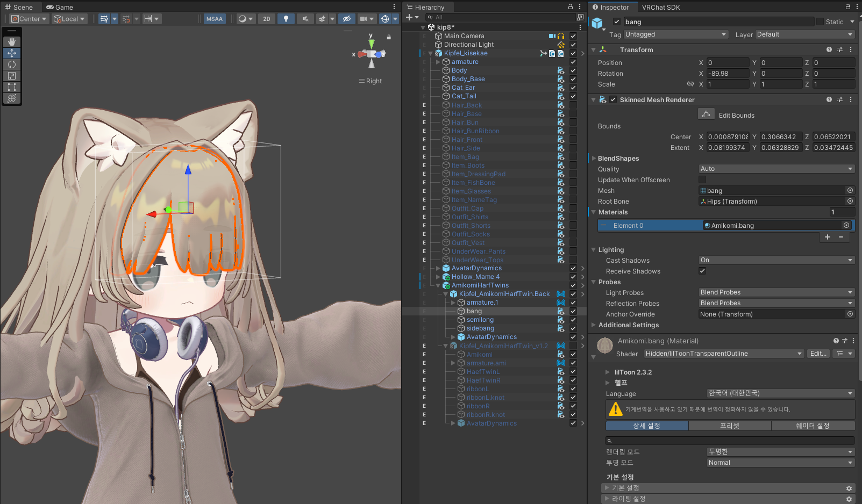This screenshot has height=504, width=862.
Task: Open 기본 설정 gear icon
Action: (849, 488)
